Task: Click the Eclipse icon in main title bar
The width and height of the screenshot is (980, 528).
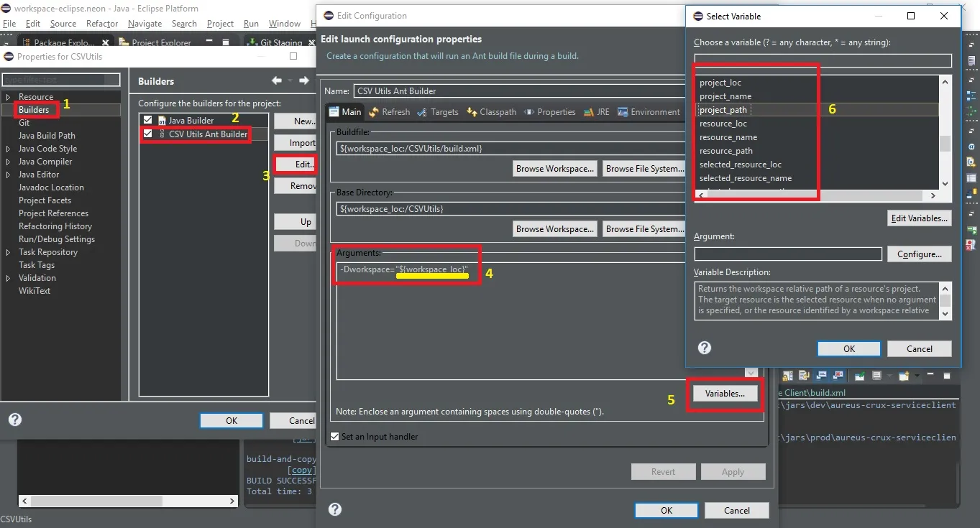Action: point(6,9)
